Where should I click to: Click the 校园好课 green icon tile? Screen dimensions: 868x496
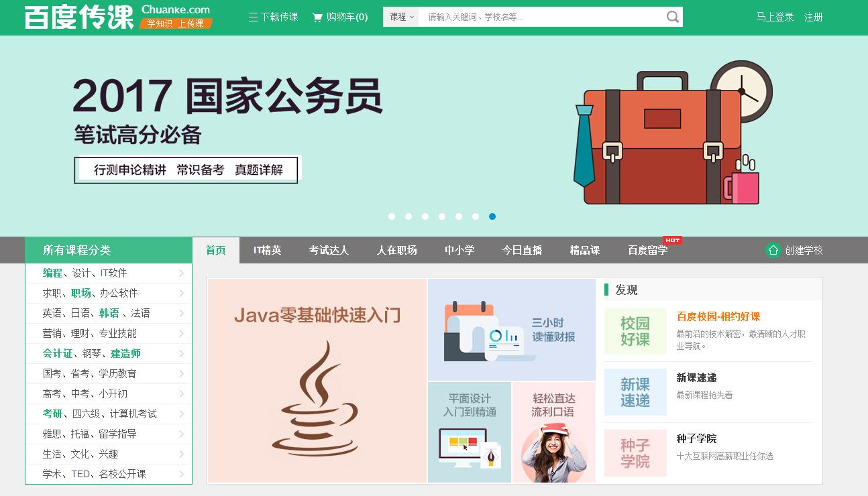click(635, 331)
